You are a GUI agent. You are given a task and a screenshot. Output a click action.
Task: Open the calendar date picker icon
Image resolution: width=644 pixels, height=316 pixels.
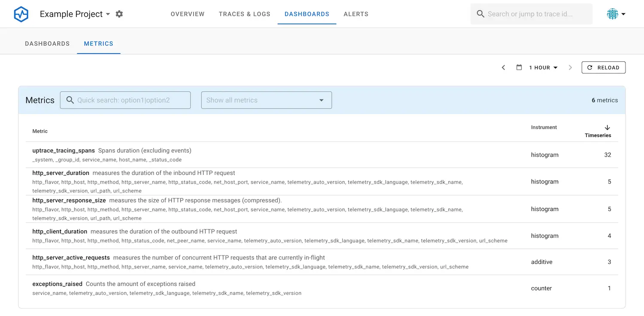pyautogui.click(x=519, y=68)
